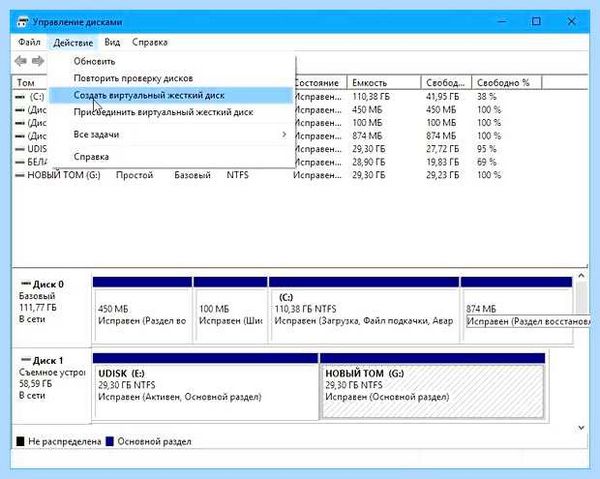This screenshot has width=600, height=479.
Task: Click the 874 МБ capacity cell in list
Action: 367,136
